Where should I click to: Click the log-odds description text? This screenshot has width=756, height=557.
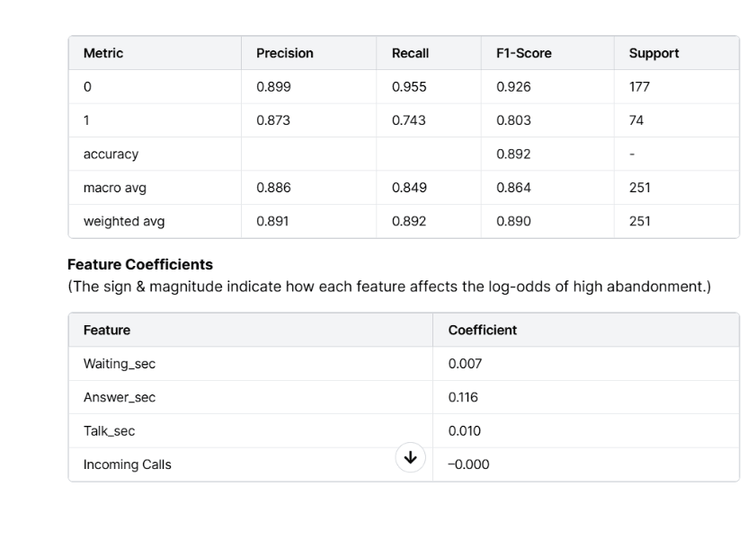pyautogui.click(x=388, y=287)
